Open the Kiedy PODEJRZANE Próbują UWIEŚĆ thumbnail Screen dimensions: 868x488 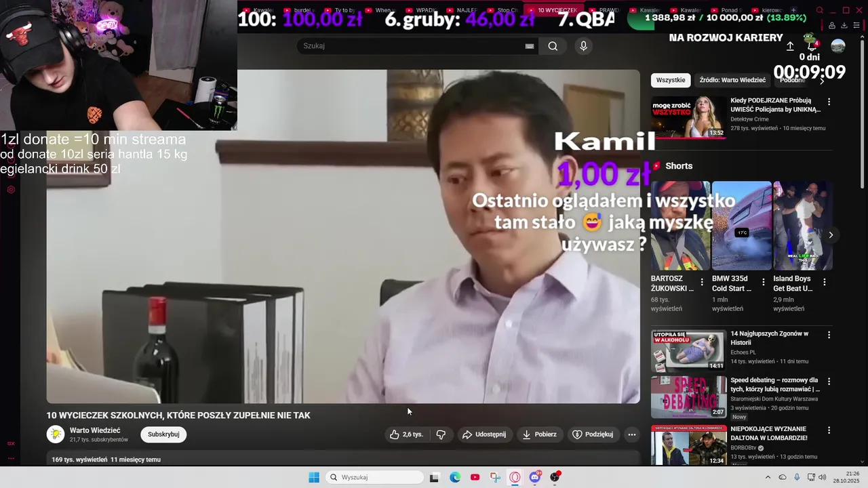pos(689,117)
